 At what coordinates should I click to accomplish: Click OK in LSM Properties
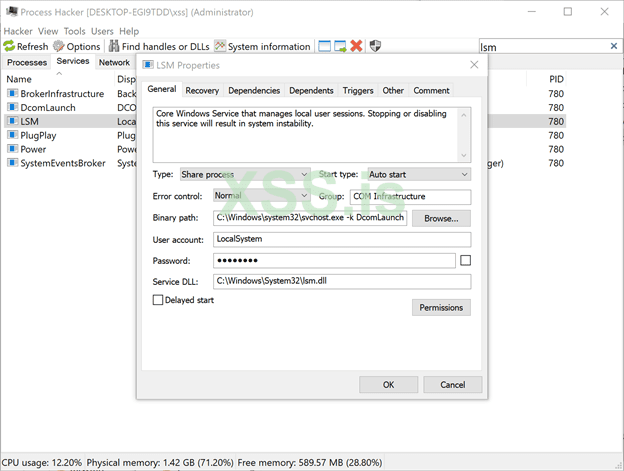point(388,385)
